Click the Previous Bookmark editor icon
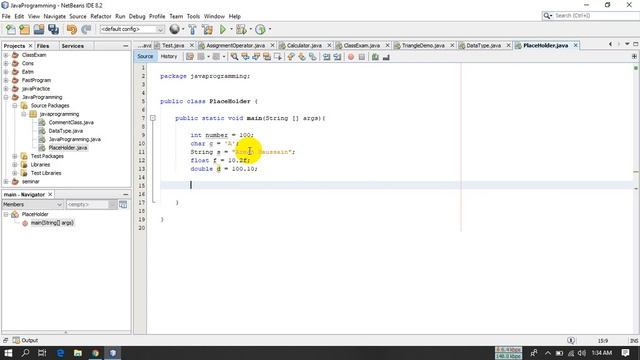The image size is (640, 360). (x=291, y=57)
